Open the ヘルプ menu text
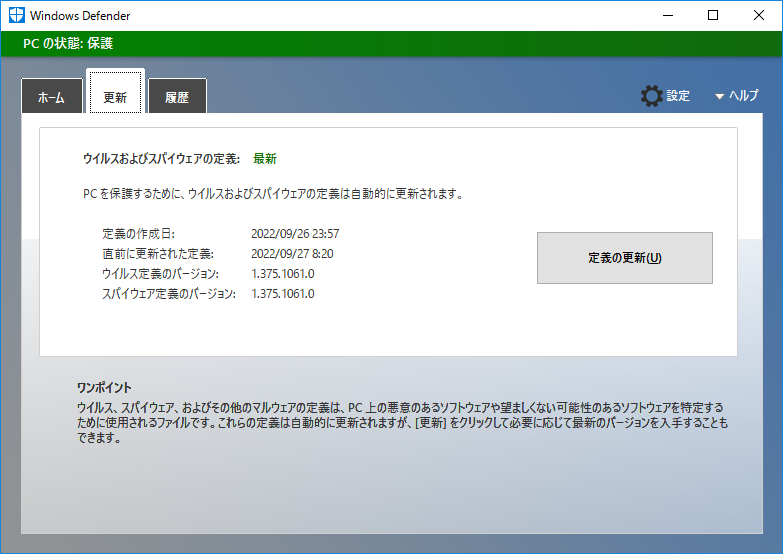This screenshot has height=554, width=783. point(743,96)
